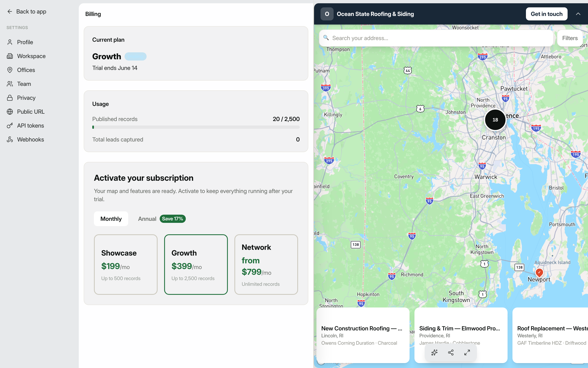588x368 pixels.
Task: Click the Activate your subscription heading
Action: click(x=144, y=178)
